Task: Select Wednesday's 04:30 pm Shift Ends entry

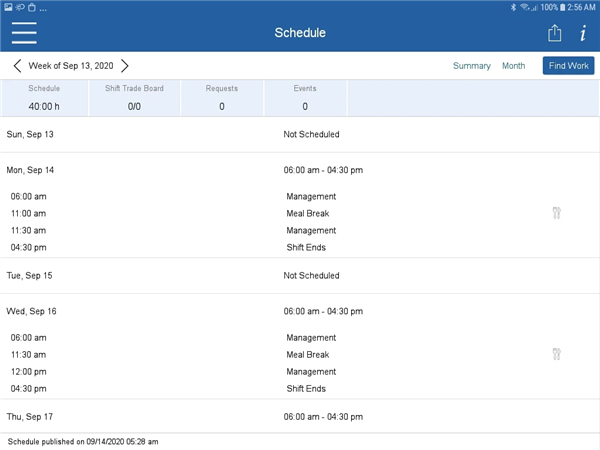Action: point(300,388)
